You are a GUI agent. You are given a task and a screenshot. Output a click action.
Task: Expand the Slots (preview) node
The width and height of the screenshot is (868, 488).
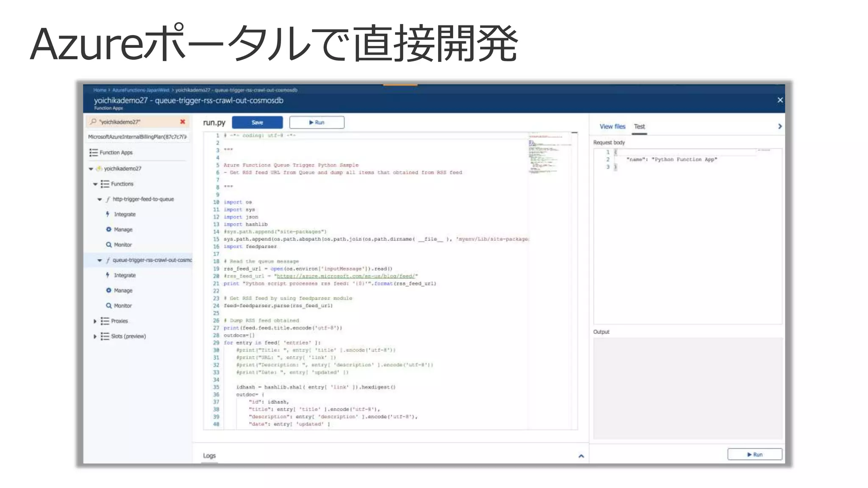click(x=95, y=336)
